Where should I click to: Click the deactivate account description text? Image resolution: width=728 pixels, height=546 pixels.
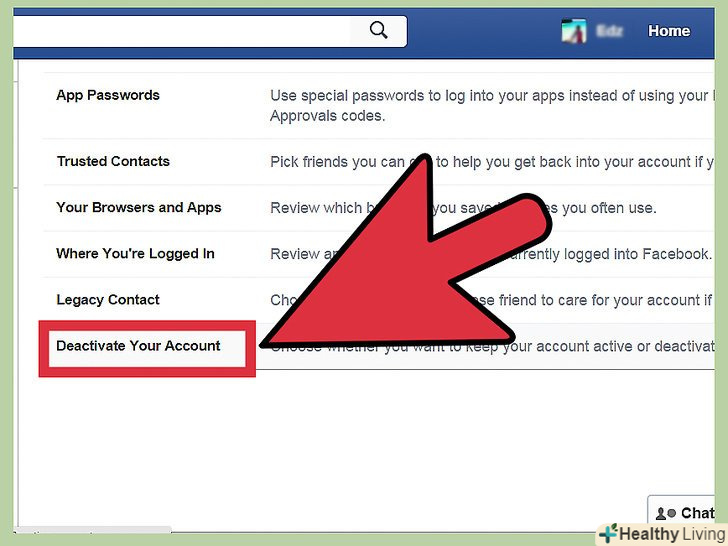[x=492, y=346]
